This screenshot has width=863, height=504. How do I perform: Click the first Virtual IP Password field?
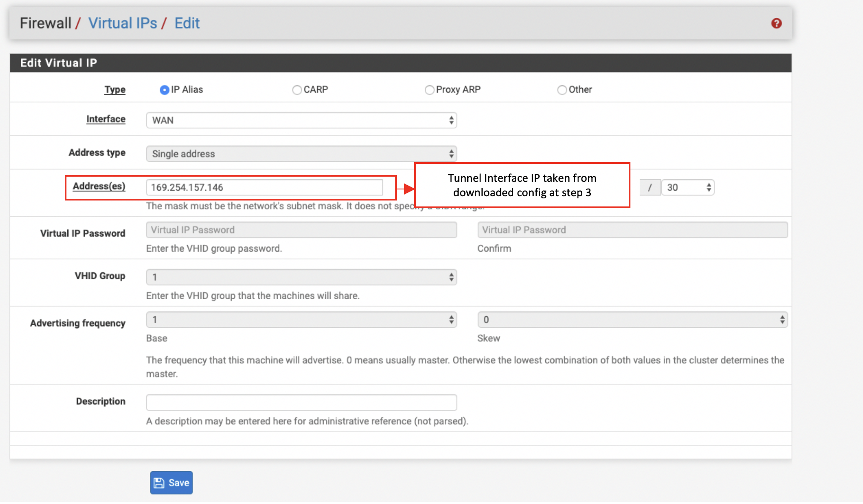[x=301, y=230]
